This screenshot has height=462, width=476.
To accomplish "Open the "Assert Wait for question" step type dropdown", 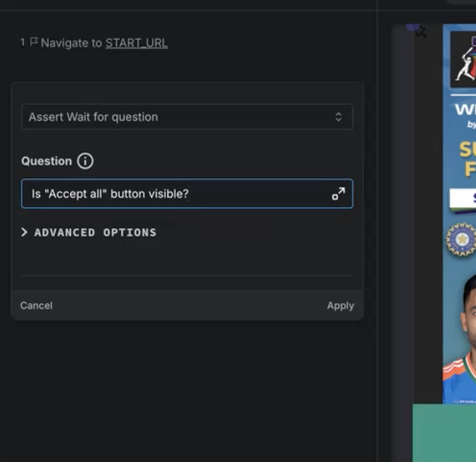I will coord(187,117).
